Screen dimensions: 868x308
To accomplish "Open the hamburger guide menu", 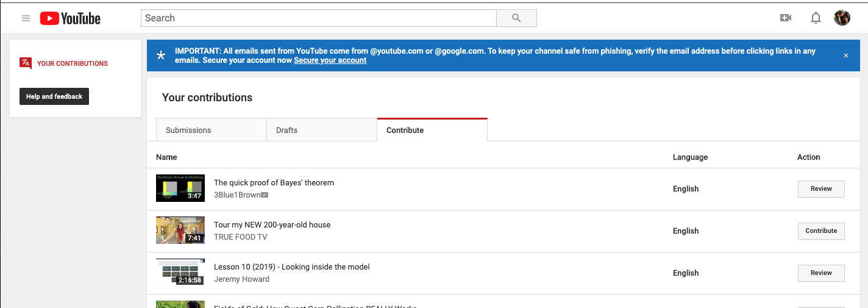I will (x=26, y=18).
